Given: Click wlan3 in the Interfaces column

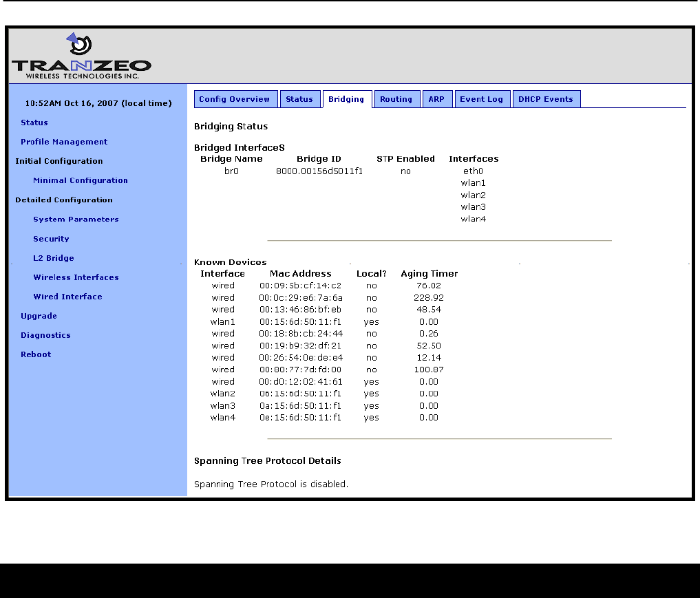Looking at the screenshot, I should pyautogui.click(x=474, y=207).
